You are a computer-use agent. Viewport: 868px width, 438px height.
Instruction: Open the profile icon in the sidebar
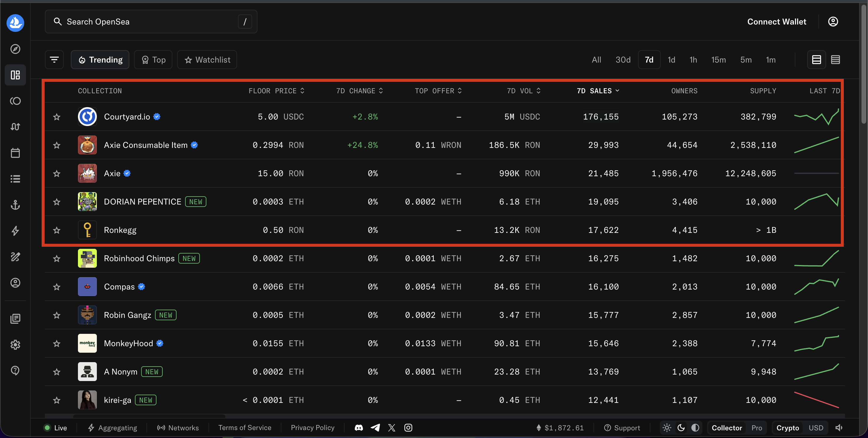pos(15,283)
